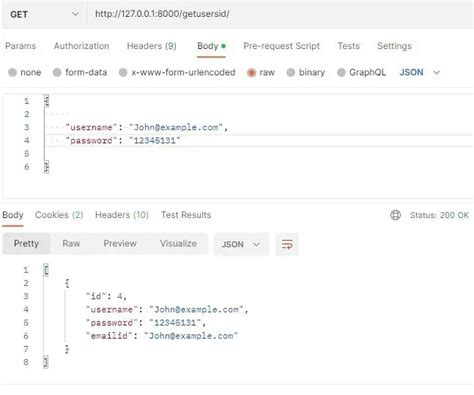Select the GraphQL body option
The width and height of the screenshot is (474, 395).
[x=341, y=72]
